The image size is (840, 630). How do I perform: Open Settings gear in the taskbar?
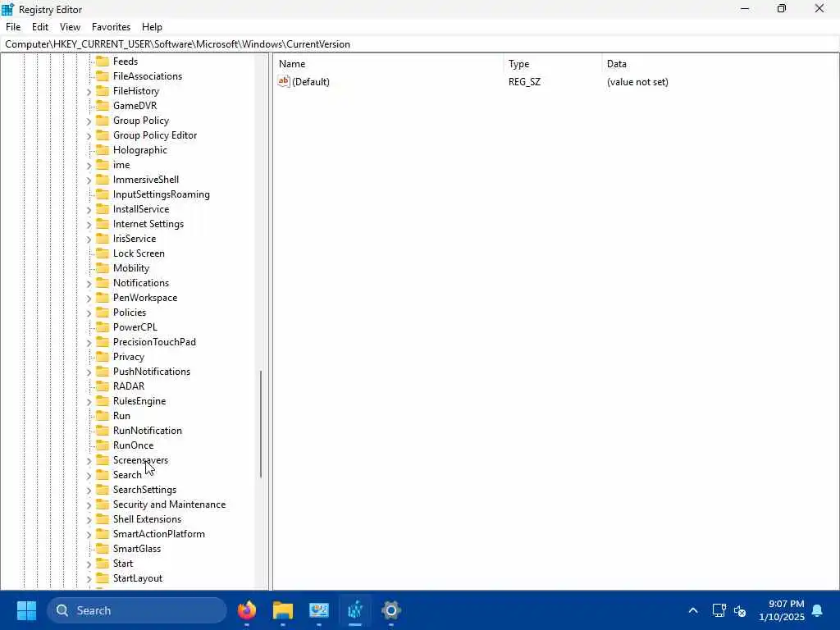click(391, 610)
